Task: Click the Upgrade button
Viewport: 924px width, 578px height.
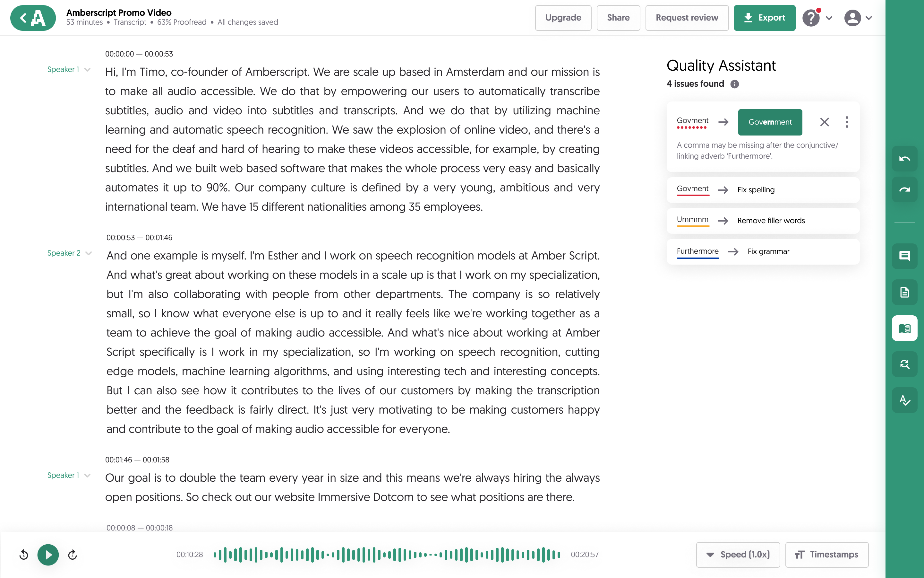Action: (x=563, y=18)
